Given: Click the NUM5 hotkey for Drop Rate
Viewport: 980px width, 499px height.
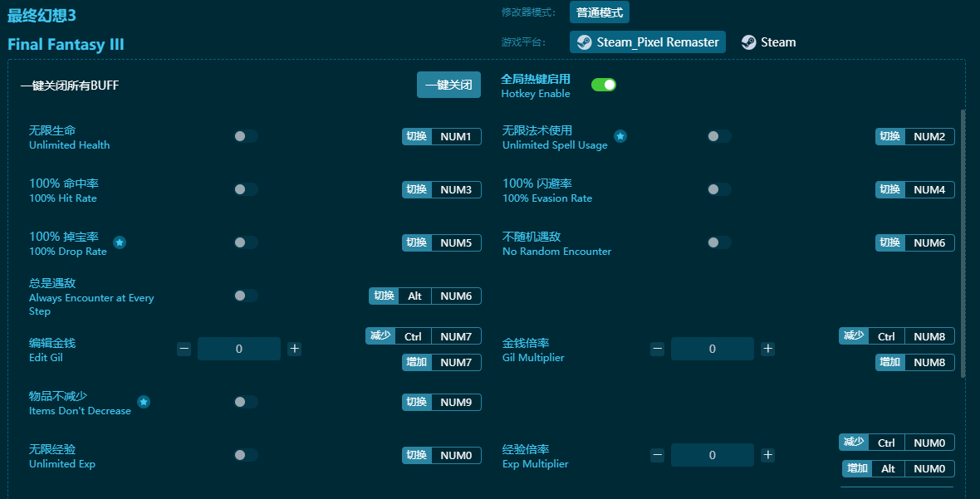Looking at the screenshot, I should pyautogui.click(x=456, y=242).
